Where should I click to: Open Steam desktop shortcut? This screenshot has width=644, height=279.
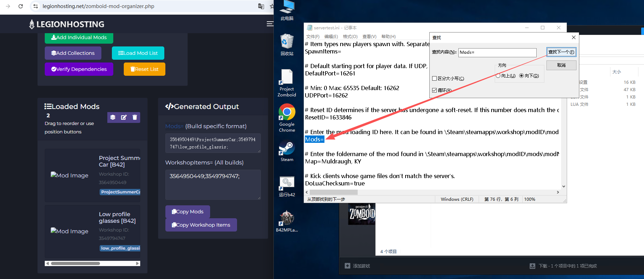pos(287,150)
